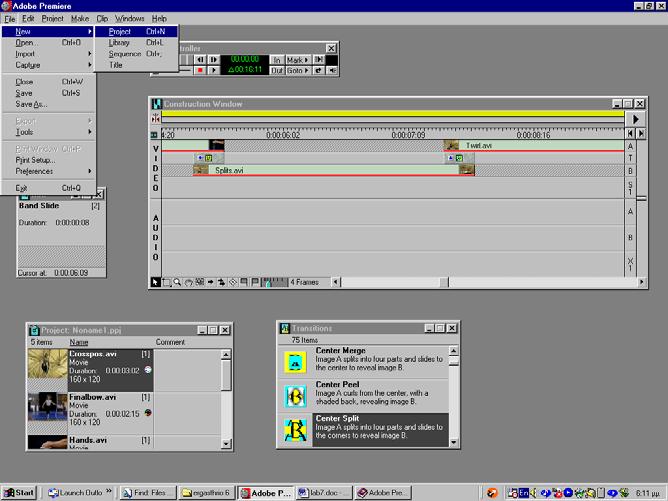This screenshot has width=668, height=501.
Task: Click the timeline ruler at 0:00:07:09
Action: (408, 135)
